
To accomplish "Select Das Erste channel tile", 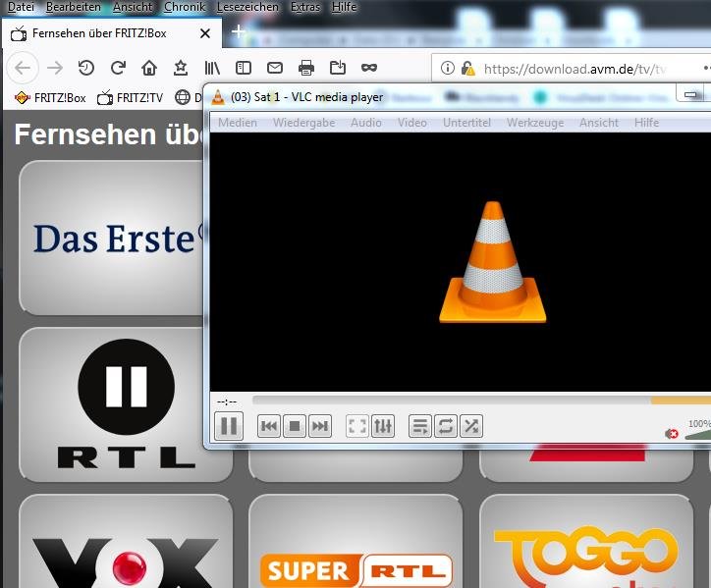I will pos(111,238).
